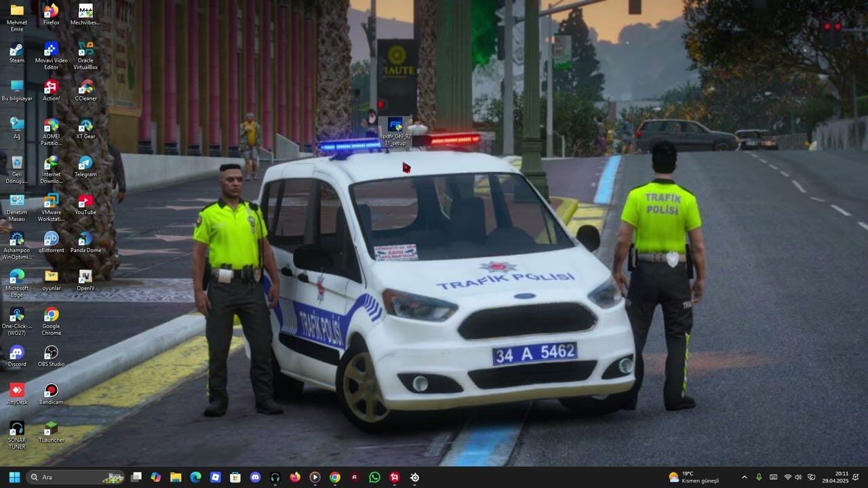The height and width of the screenshot is (488, 868).
Task: Switch to Firefox on the taskbar
Action: 295,477
